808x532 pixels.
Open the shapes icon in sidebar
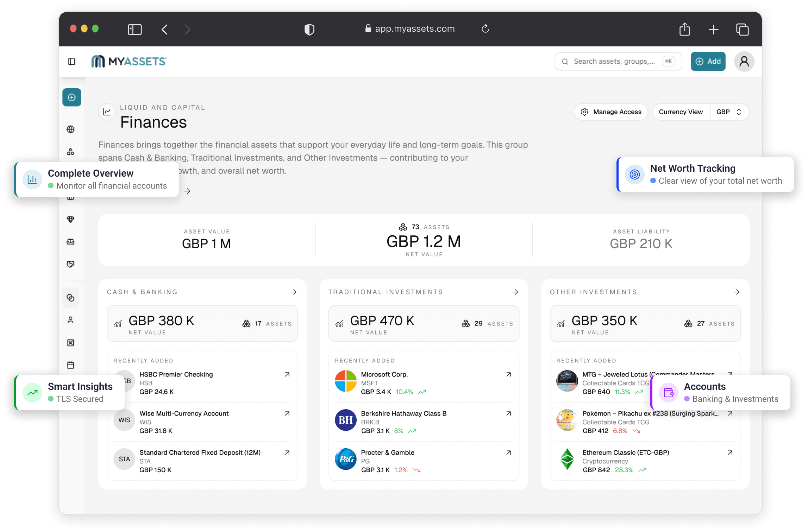coord(70,152)
